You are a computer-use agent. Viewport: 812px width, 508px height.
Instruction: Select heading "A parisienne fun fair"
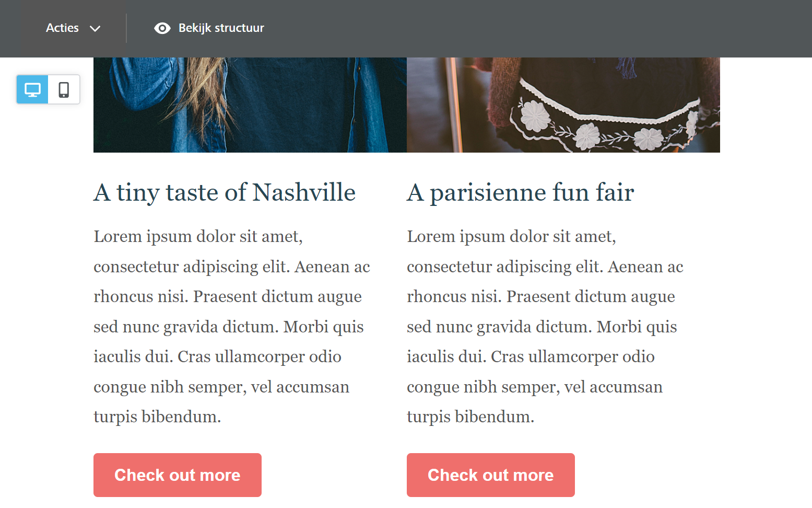click(x=520, y=192)
